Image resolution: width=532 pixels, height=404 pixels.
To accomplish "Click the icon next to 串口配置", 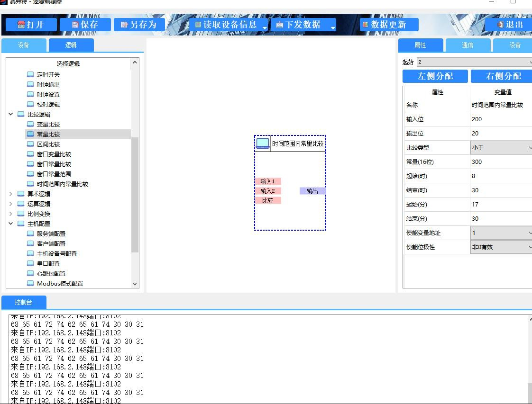I will pos(30,264).
